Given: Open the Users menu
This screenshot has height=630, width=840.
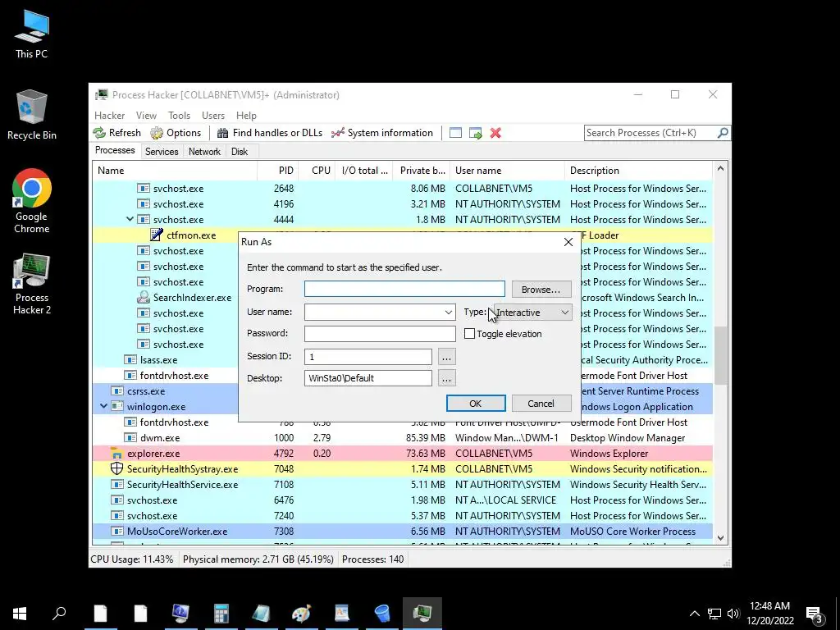Looking at the screenshot, I should [x=213, y=115].
